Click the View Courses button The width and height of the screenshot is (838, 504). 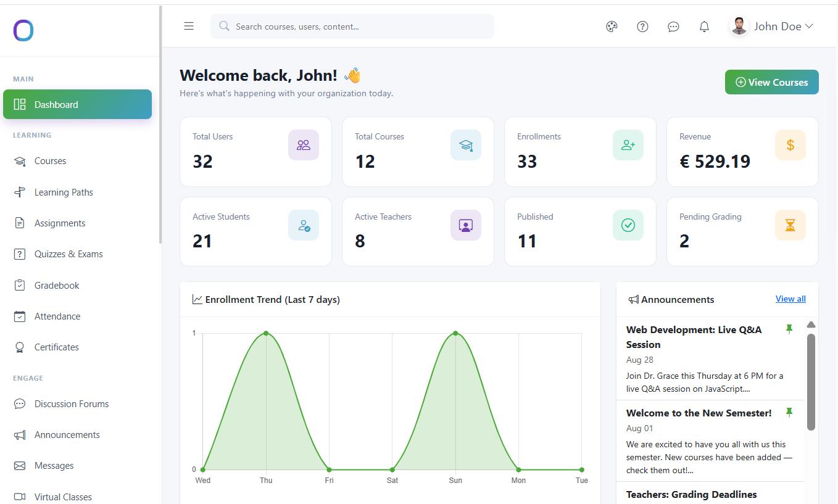point(771,82)
